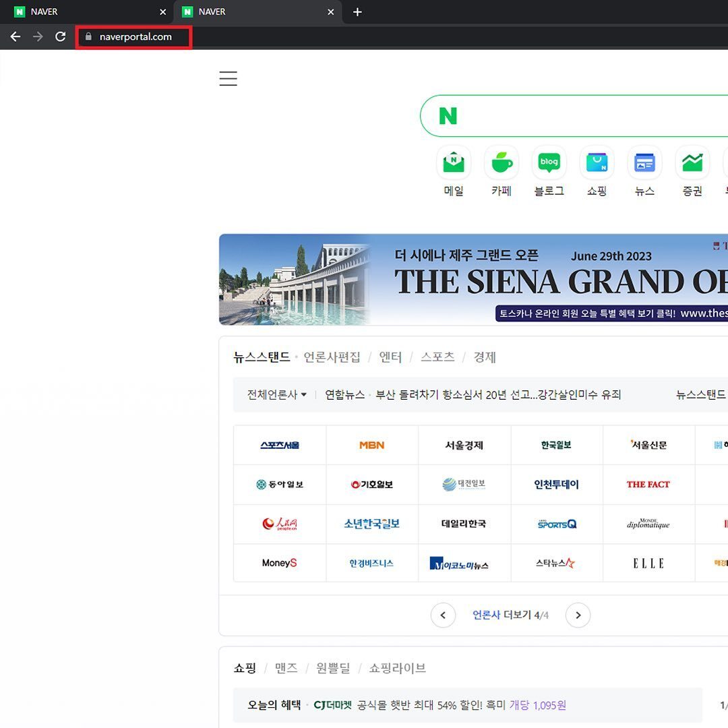Screen dimensions: 728x728
Task: Open 오늘의 혜택 label link
Action: [x=274, y=705]
